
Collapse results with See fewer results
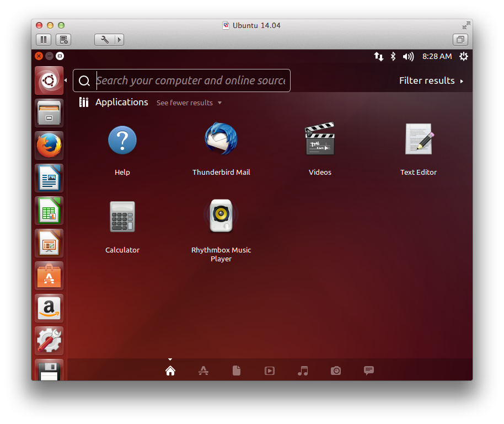184,103
